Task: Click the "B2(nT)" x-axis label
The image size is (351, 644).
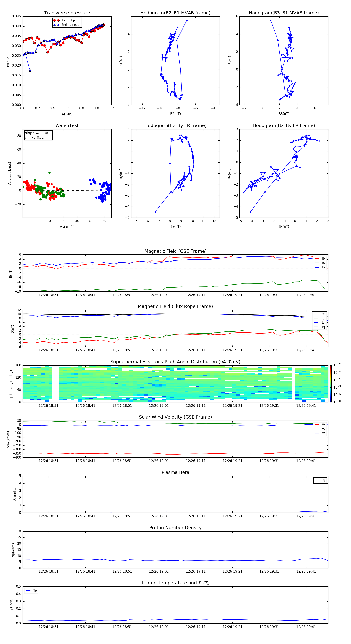Action: [x=175, y=114]
